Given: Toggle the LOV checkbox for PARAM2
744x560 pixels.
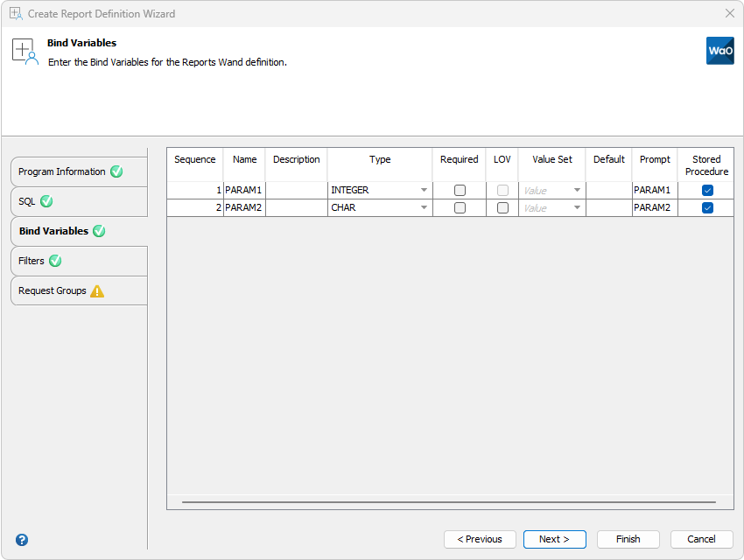Looking at the screenshot, I should pos(502,208).
